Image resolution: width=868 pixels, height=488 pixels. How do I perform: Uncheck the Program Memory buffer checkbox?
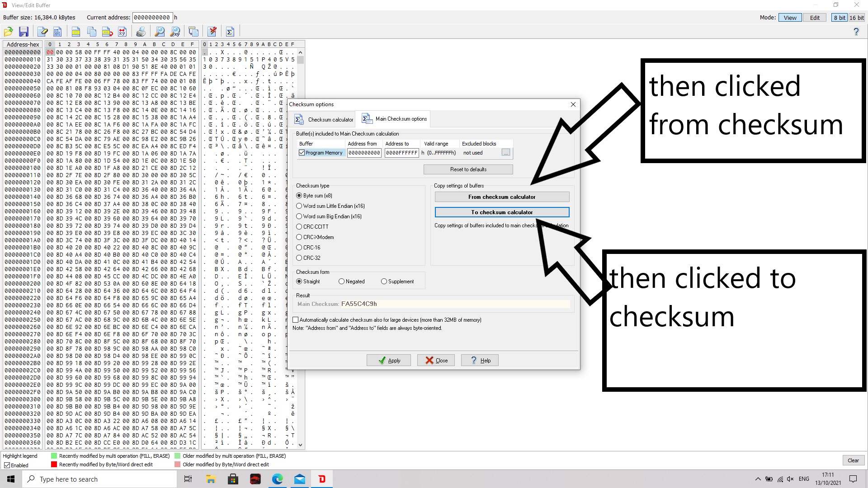(302, 153)
